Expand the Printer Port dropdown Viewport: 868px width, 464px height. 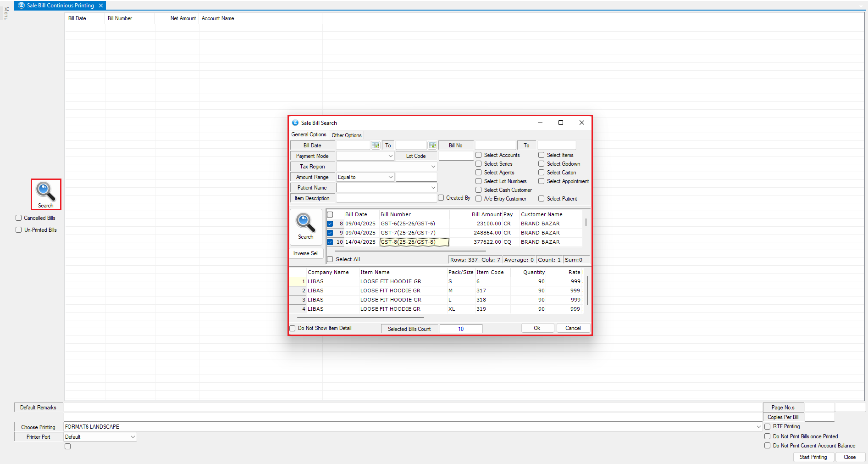pos(133,437)
